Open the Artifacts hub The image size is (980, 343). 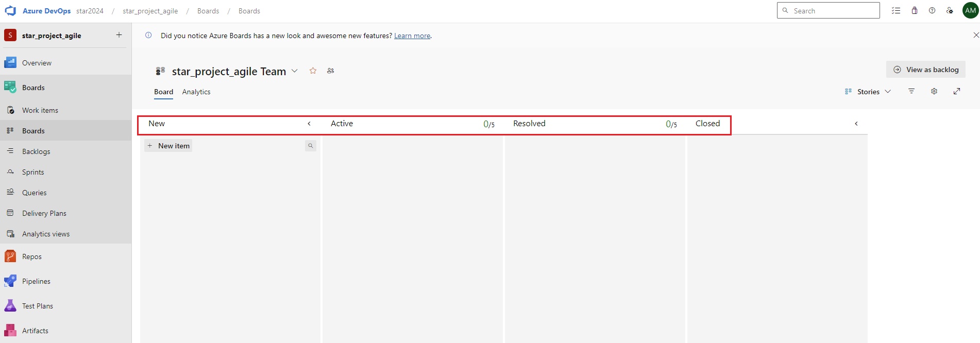coord(65,331)
